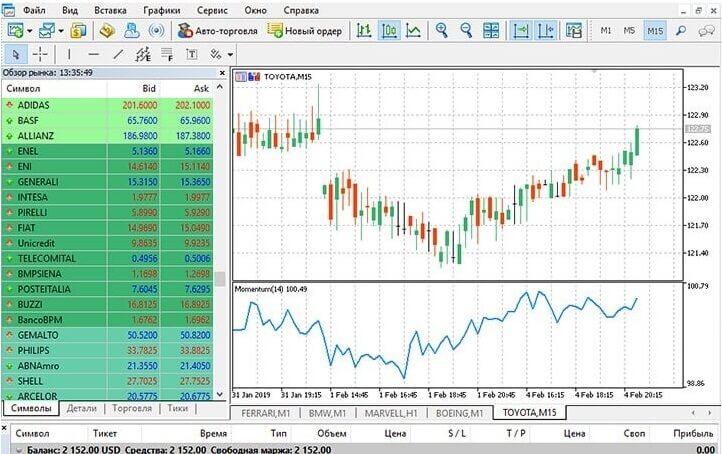Select the trendline tool

(x=118, y=55)
